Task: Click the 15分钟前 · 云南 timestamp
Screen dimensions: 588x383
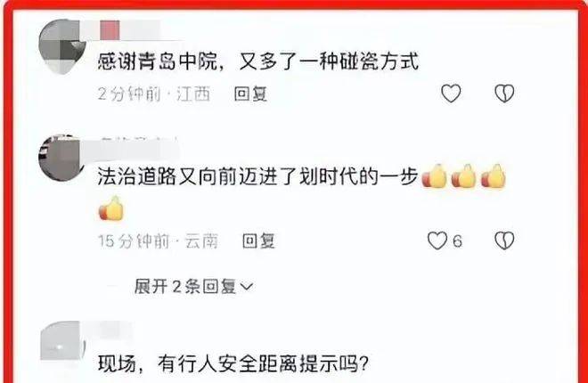Action: coord(158,241)
